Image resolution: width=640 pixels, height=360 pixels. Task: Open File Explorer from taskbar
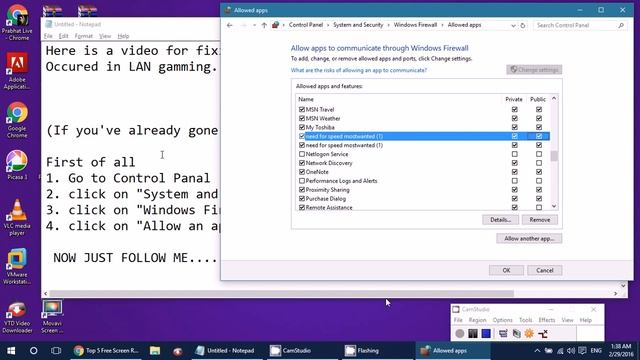[x=155, y=351]
